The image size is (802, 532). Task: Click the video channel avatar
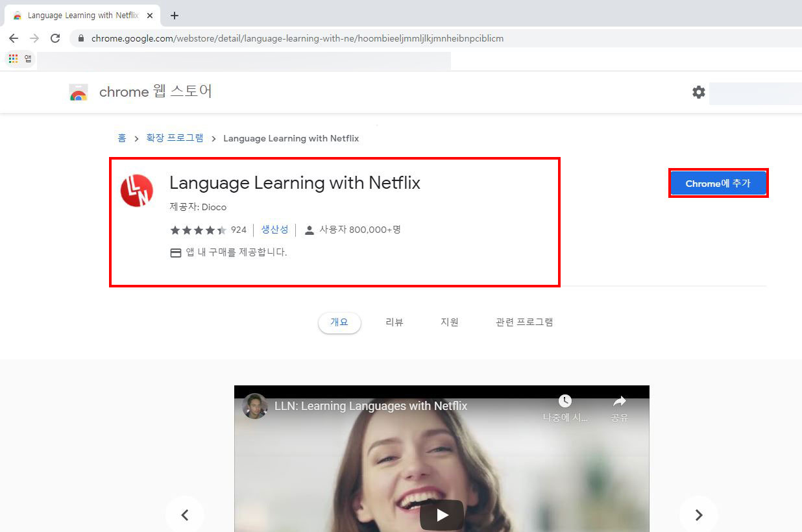[255, 406]
